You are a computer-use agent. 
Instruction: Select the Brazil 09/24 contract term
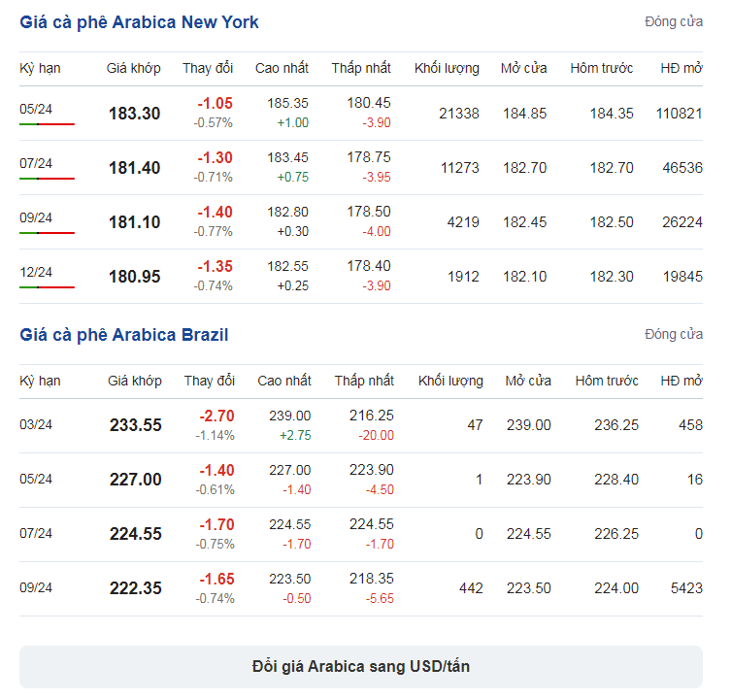[36, 588]
